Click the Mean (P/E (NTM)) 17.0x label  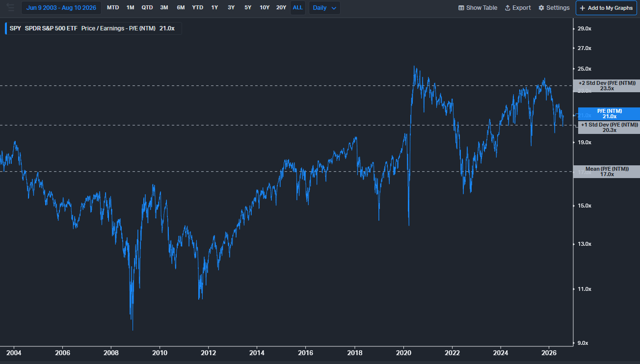pyautogui.click(x=607, y=172)
